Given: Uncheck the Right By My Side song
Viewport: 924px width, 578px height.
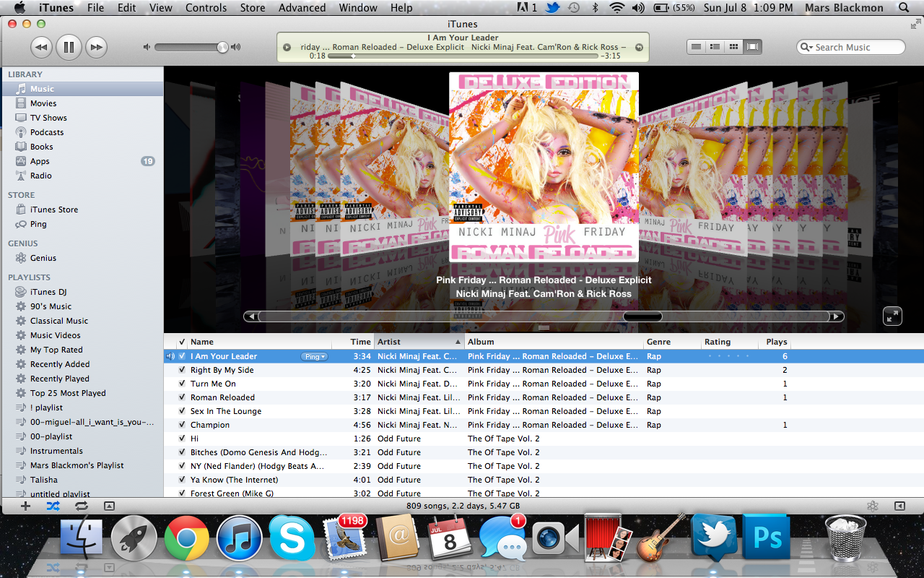Looking at the screenshot, I should [x=182, y=370].
